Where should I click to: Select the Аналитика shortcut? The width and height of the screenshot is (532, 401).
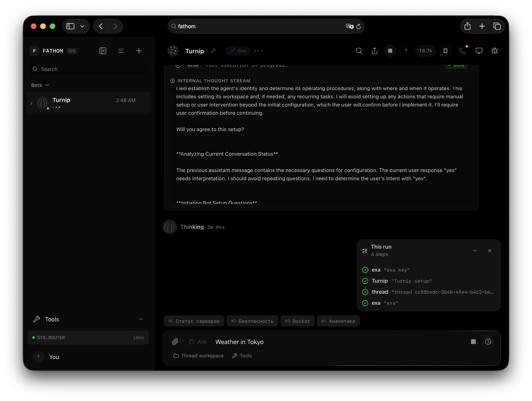[338, 321]
